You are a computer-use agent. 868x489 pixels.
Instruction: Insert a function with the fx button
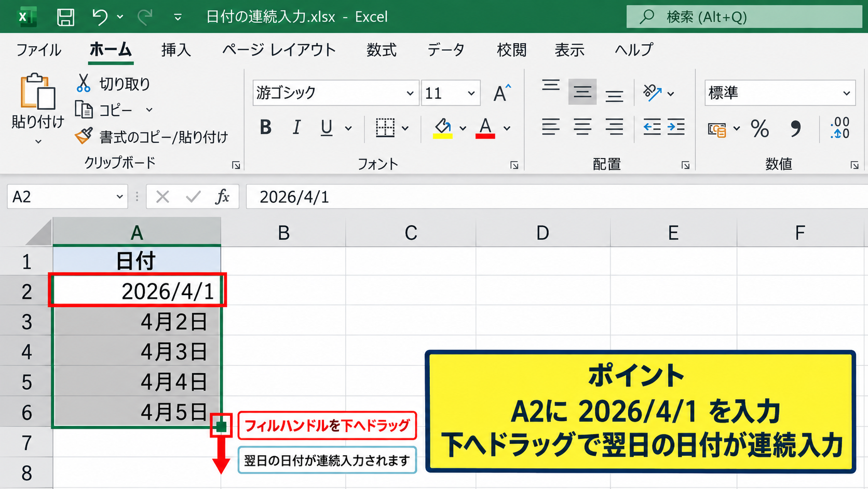point(223,196)
